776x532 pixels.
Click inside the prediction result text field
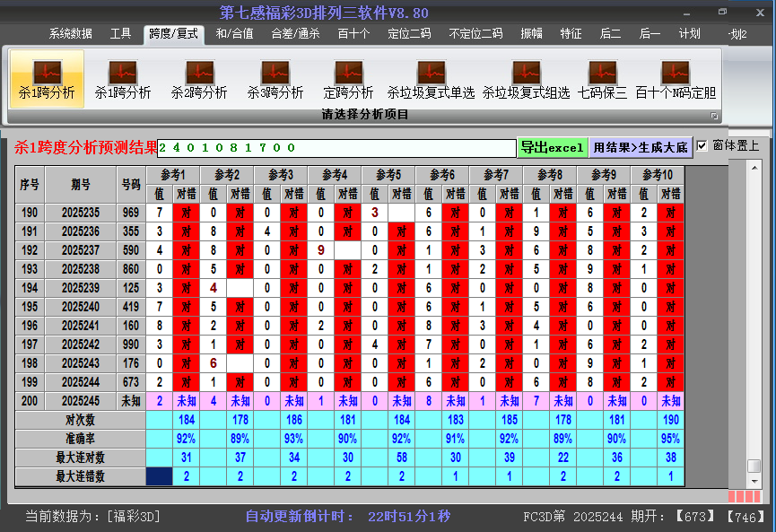coord(336,148)
